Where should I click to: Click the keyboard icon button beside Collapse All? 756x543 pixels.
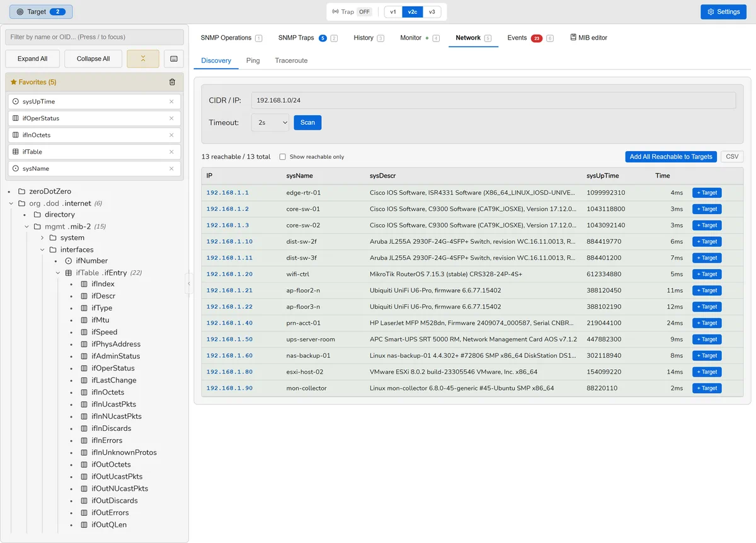pyautogui.click(x=174, y=59)
